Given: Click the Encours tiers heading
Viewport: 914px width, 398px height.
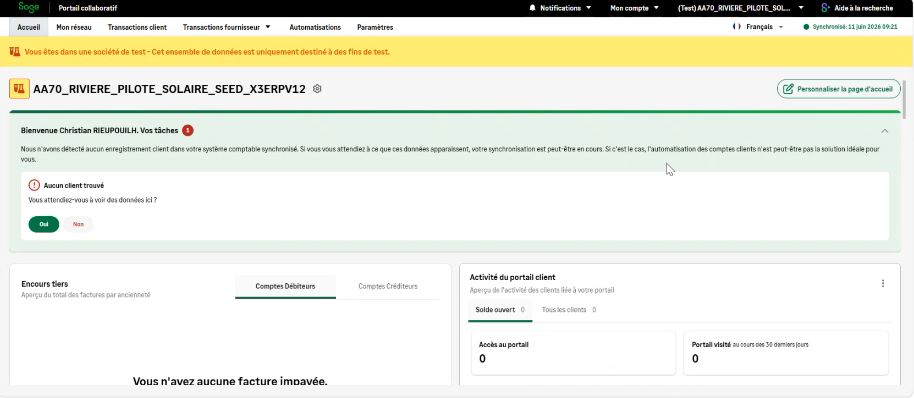Looking at the screenshot, I should (x=44, y=284).
